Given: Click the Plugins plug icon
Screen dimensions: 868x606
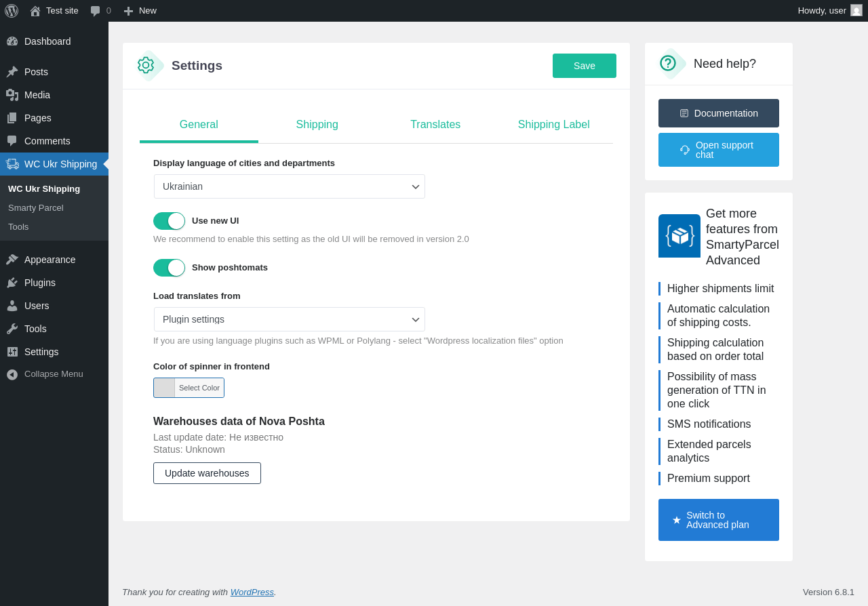Looking at the screenshot, I should point(12,283).
